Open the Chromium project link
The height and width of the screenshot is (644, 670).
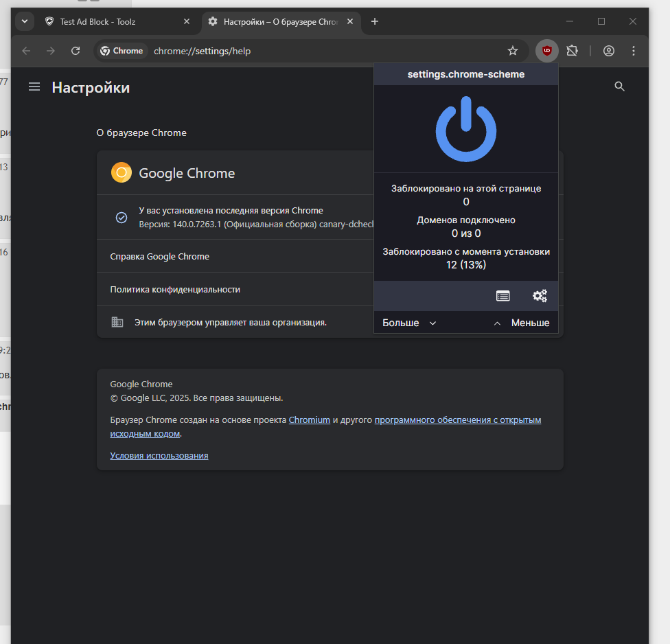click(310, 419)
